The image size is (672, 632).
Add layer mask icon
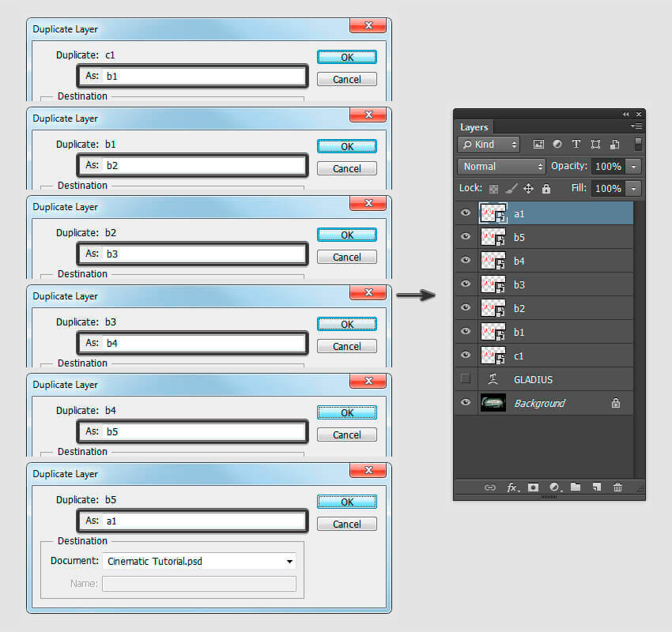(533, 487)
